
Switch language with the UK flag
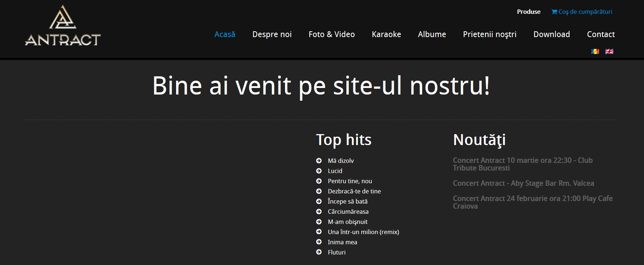click(609, 52)
